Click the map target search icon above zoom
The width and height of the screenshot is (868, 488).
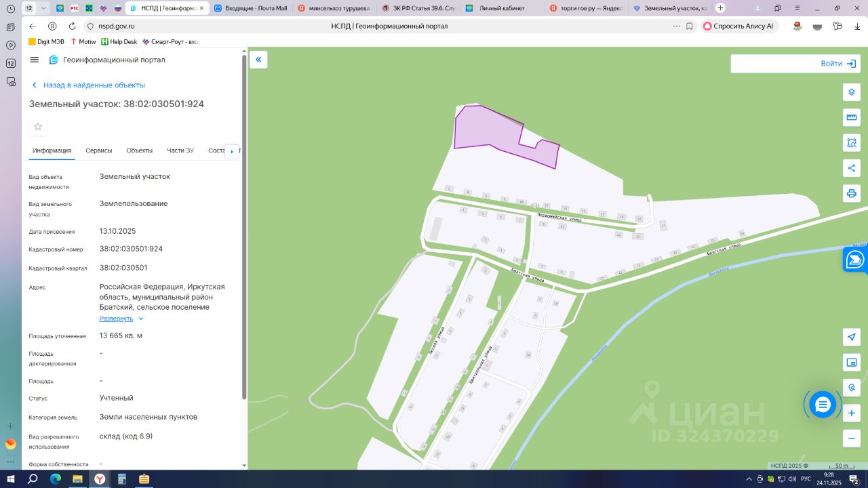coord(852,388)
